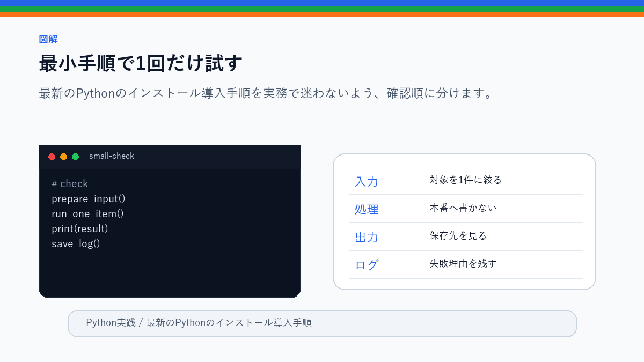This screenshot has width=644, height=362.
Task: Click the red dot in the small-check window
Action: point(52,157)
